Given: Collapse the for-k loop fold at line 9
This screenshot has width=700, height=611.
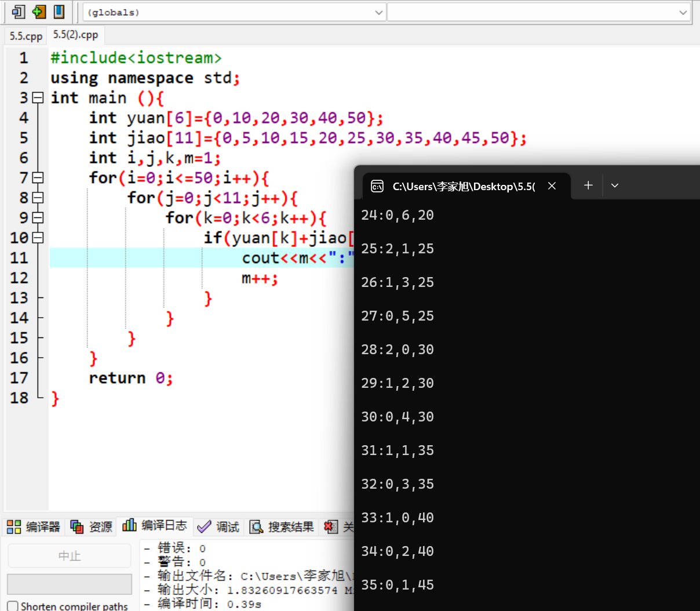Looking at the screenshot, I should (38, 218).
